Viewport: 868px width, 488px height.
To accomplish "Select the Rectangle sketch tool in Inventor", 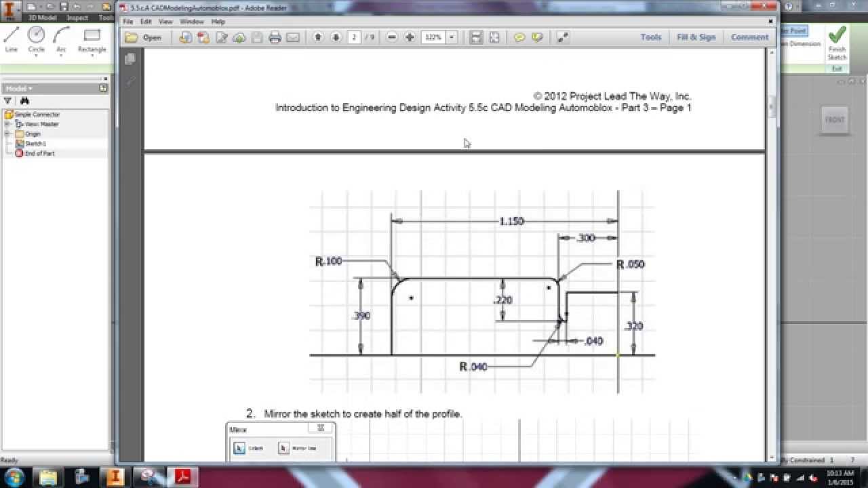I will 92,39.
